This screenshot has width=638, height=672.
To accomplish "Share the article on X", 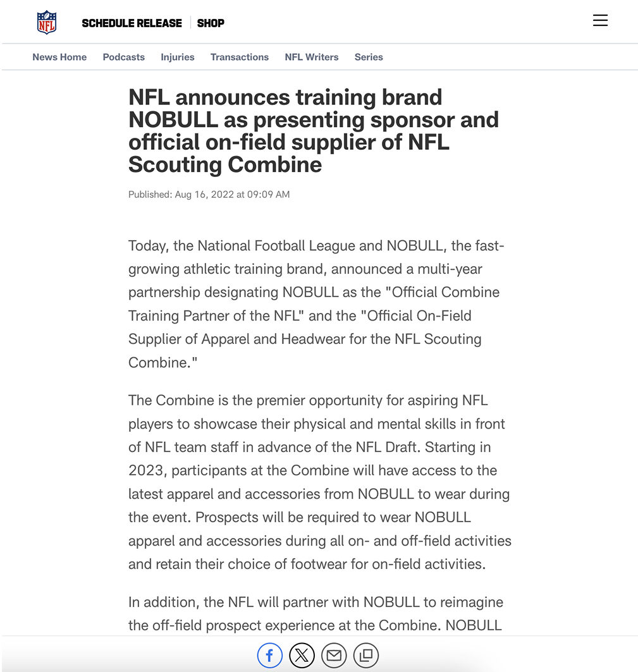I will [302, 656].
